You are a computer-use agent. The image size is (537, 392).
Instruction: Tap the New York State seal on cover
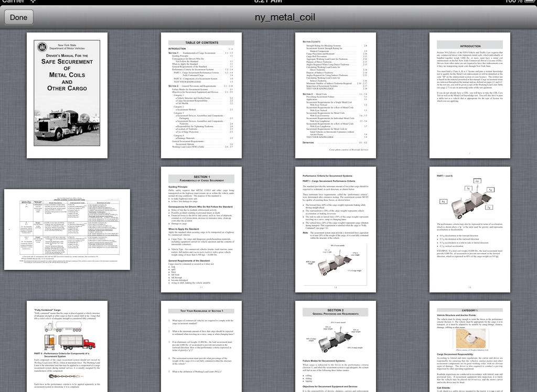[42, 47]
